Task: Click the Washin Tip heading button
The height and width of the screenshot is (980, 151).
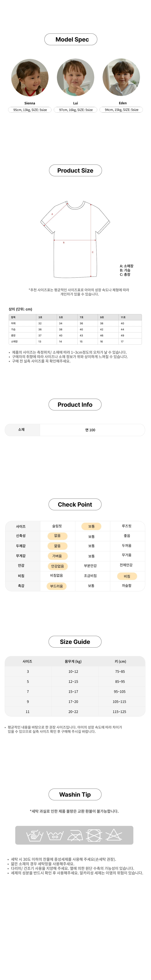Action: [x=75, y=794]
